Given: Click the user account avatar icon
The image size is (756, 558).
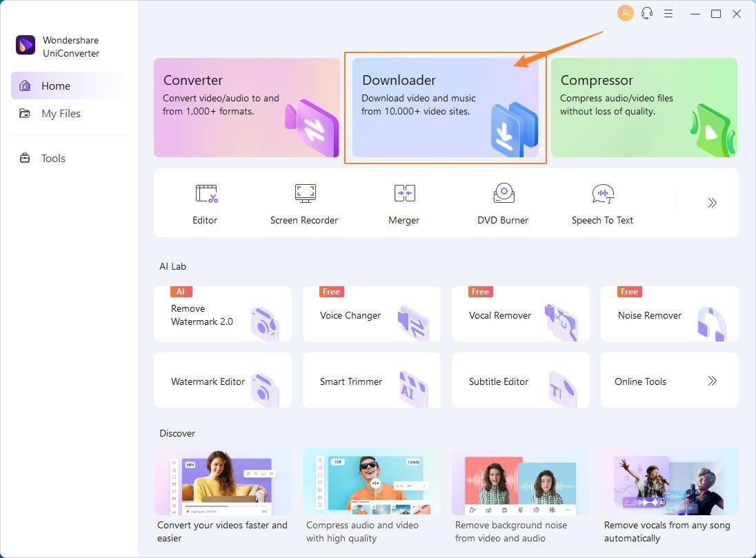Looking at the screenshot, I should [626, 13].
